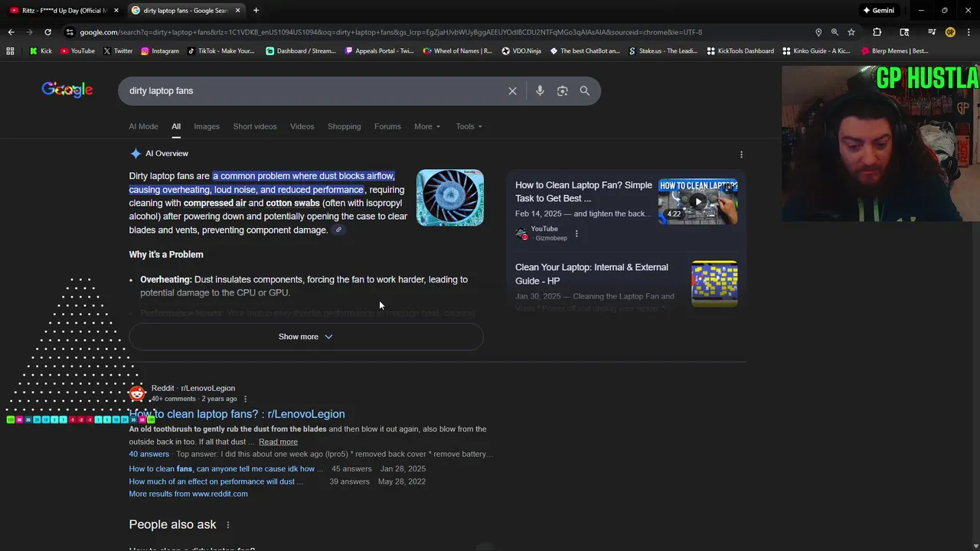This screenshot has height=551, width=980.
Task: Open the VDO.Ninja bookmark
Action: 521,51
